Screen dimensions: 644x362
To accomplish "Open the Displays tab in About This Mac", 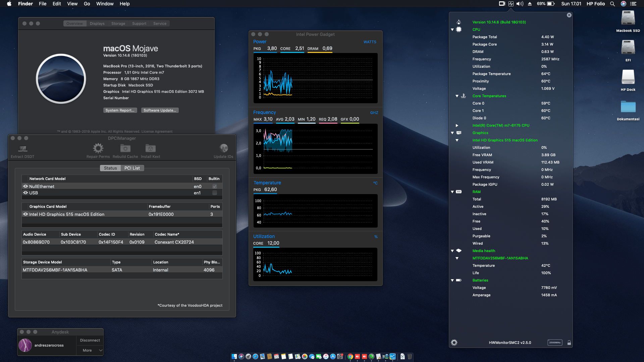I will pos(97,23).
